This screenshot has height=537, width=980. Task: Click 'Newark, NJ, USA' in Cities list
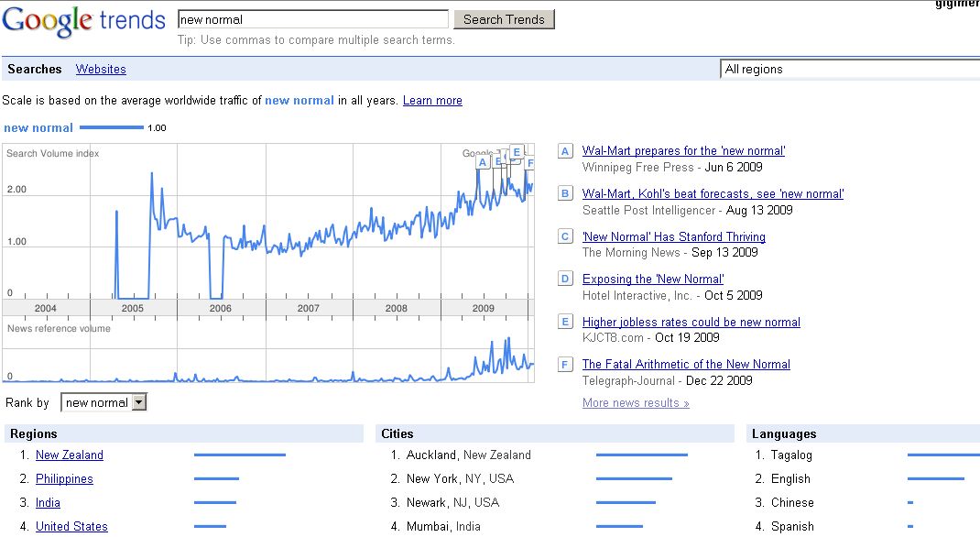coord(453,502)
